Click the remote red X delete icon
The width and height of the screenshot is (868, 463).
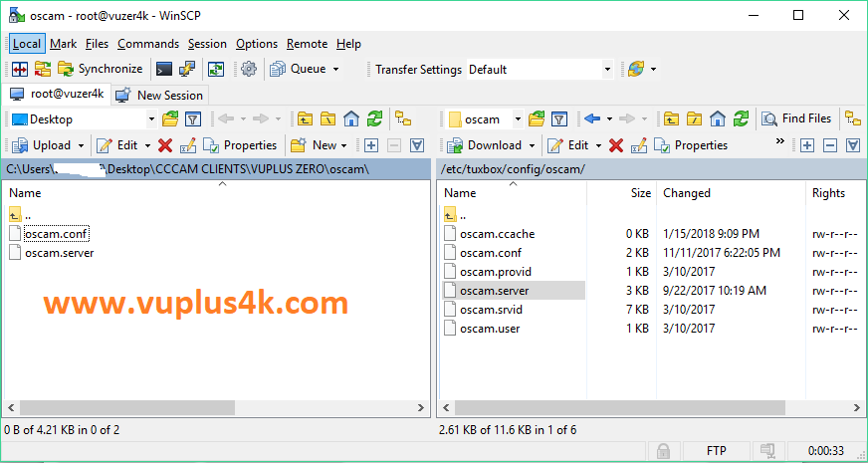(616, 145)
